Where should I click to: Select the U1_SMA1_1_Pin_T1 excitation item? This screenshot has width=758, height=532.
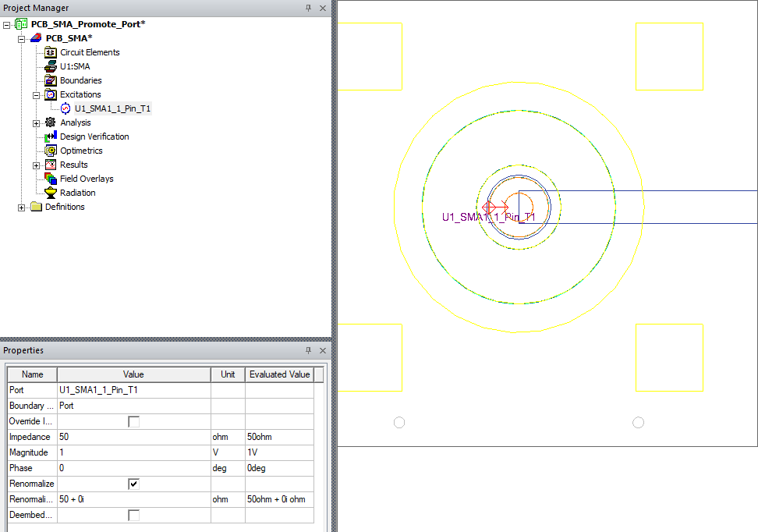(112, 108)
